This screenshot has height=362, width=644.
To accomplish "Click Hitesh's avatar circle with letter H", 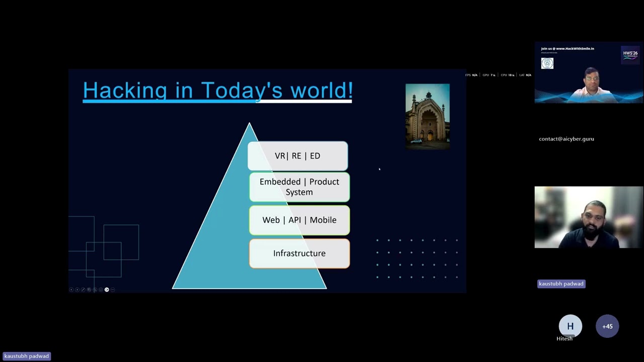I will point(570,326).
